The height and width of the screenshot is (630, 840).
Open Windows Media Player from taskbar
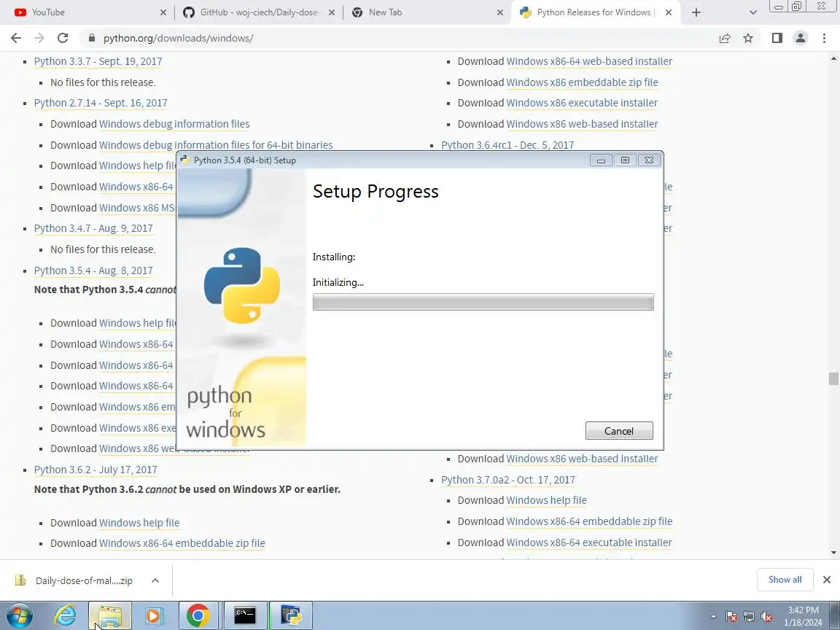point(153,615)
